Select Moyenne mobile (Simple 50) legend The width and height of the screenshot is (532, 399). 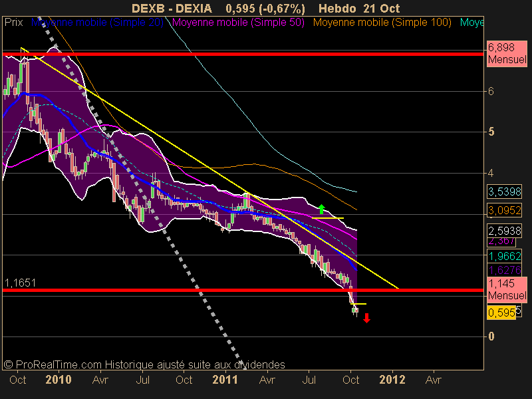click(x=238, y=23)
